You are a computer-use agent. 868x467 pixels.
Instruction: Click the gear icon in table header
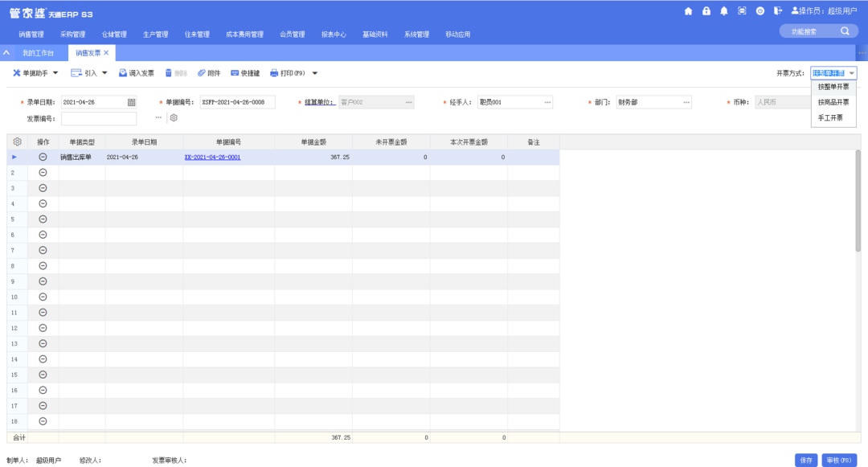point(18,141)
